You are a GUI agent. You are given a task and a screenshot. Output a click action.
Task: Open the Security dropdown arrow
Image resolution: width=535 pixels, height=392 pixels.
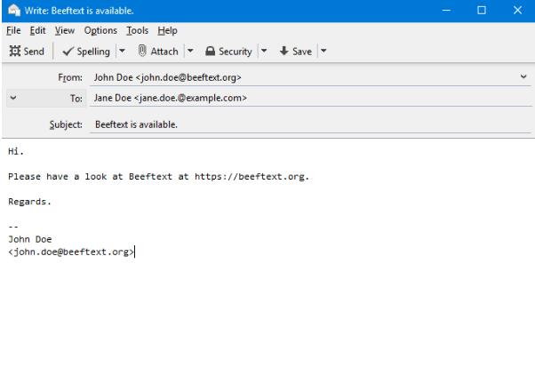(x=264, y=52)
